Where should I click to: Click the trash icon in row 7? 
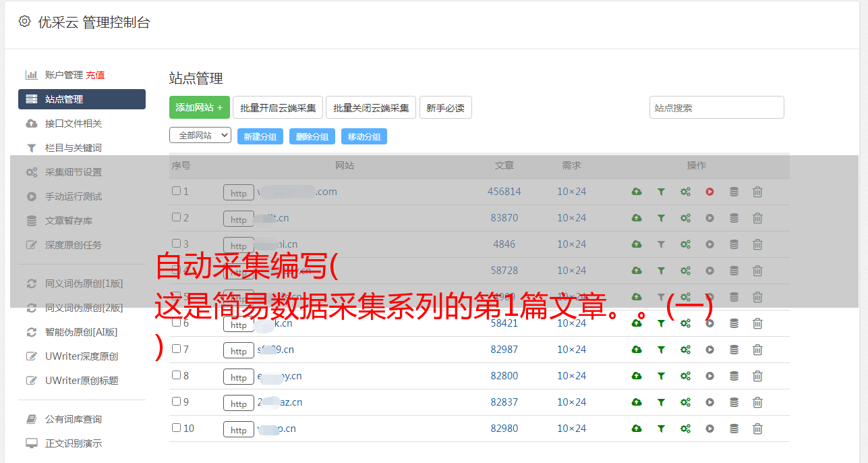757,350
